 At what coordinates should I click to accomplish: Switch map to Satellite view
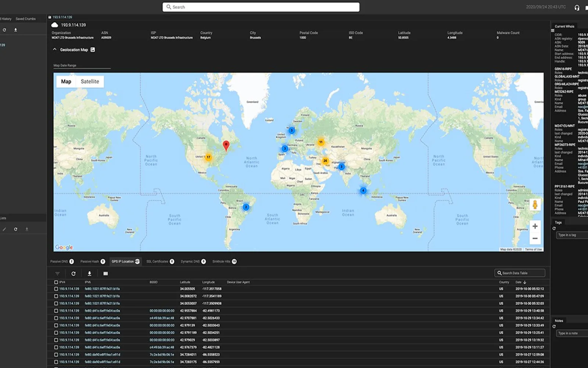click(x=90, y=82)
